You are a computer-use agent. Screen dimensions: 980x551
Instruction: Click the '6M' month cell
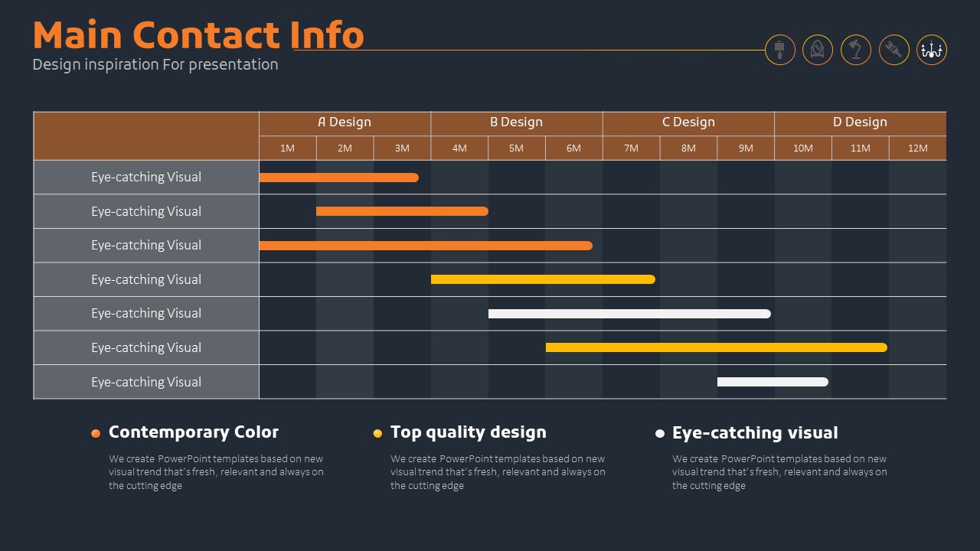coord(574,148)
